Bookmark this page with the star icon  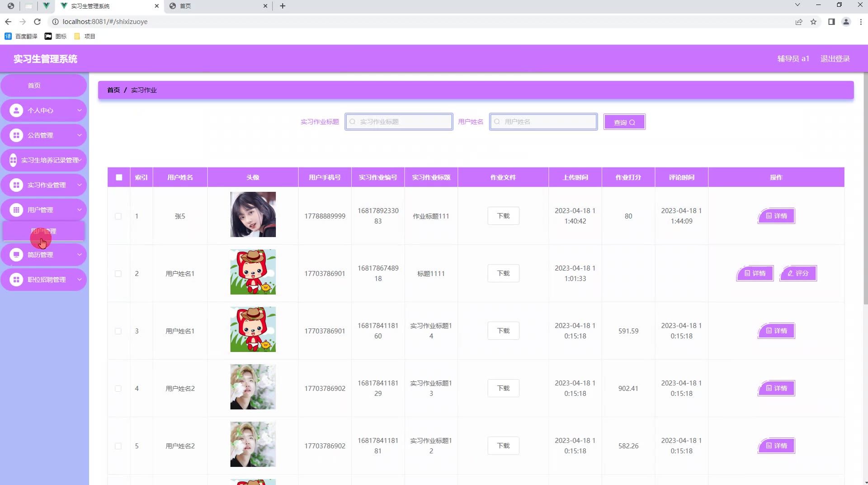coord(813,22)
